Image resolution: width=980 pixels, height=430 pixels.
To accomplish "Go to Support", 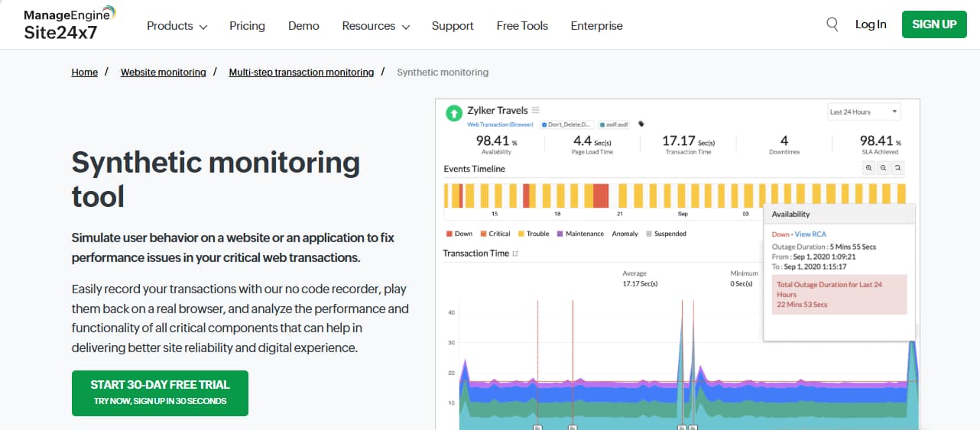I will 453,25.
